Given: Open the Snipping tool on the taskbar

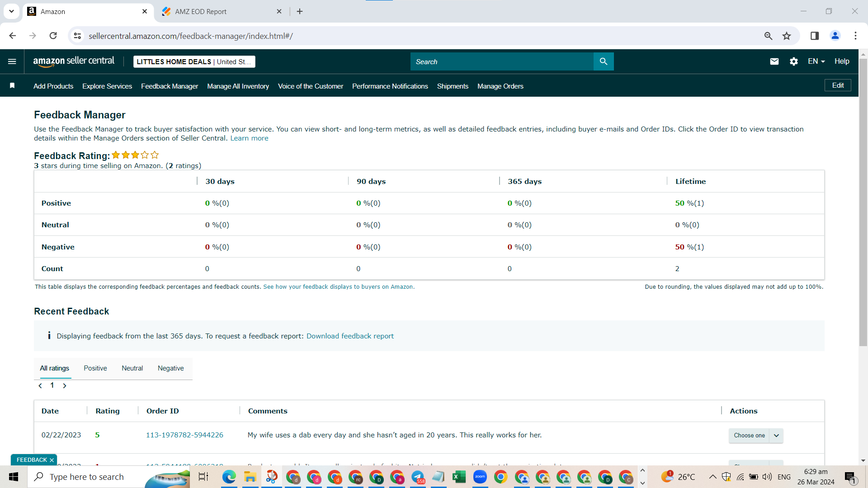Looking at the screenshot, I should pos(272,477).
